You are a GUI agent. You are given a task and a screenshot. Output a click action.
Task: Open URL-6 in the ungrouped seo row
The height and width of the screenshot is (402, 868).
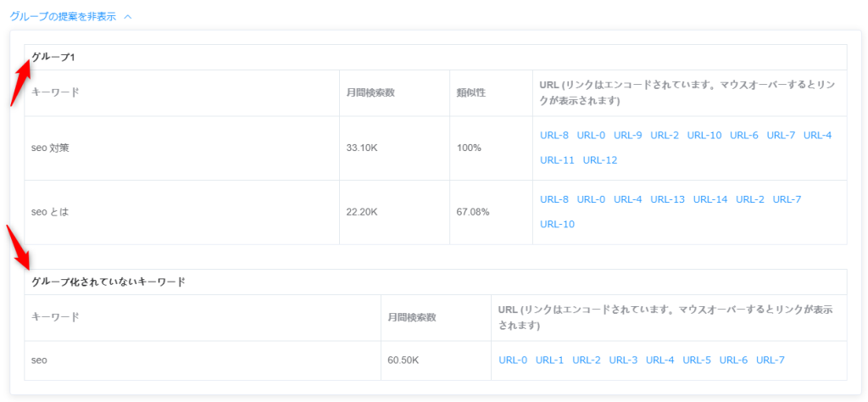pyautogui.click(x=733, y=360)
